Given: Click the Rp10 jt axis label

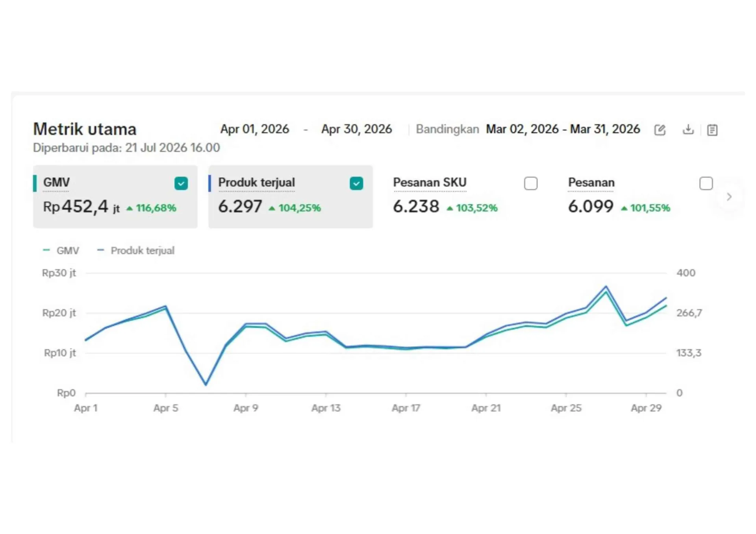Looking at the screenshot, I should click(x=60, y=353).
